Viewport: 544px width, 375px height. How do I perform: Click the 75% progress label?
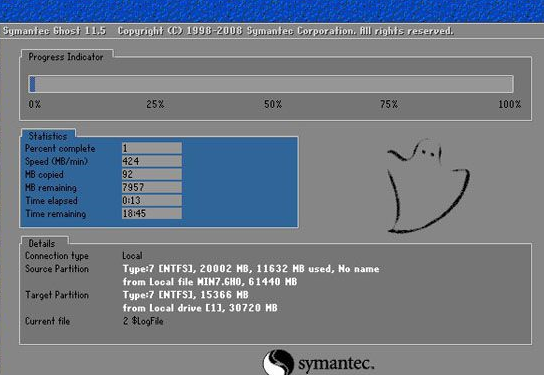coord(389,104)
